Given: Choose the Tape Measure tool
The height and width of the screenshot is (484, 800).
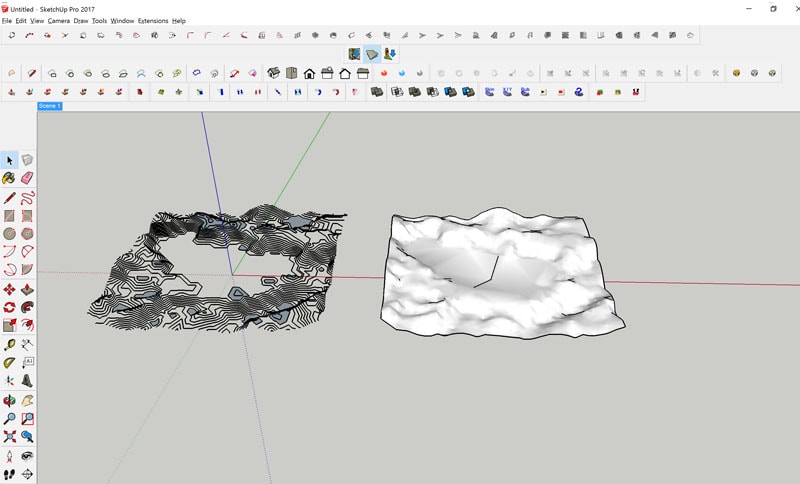Looking at the screenshot, I should click(x=9, y=345).
